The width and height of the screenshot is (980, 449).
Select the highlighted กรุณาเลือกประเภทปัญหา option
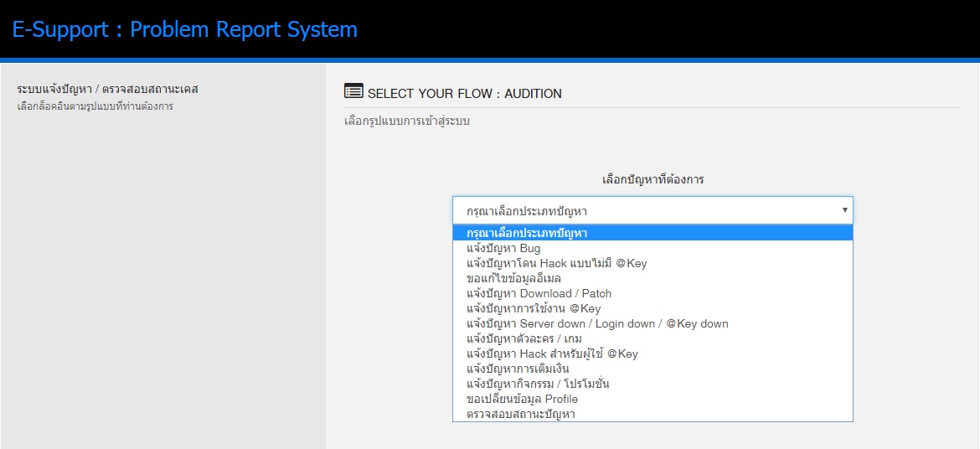652,233
